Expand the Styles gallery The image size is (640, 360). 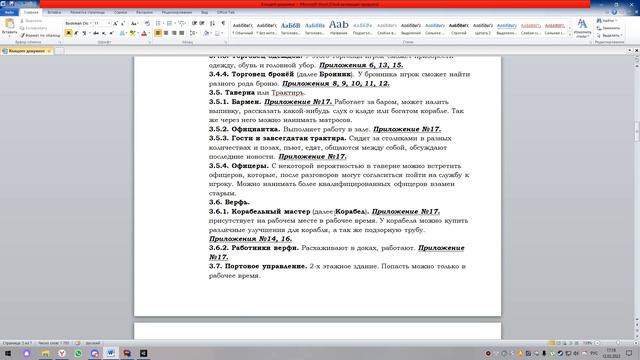click(x=570, y=35)
